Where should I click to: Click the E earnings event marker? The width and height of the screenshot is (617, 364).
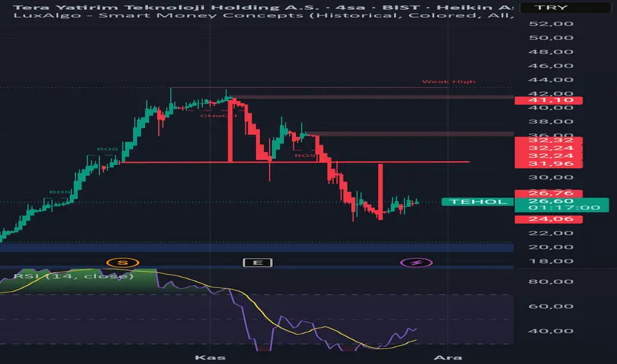click(258, 263)
